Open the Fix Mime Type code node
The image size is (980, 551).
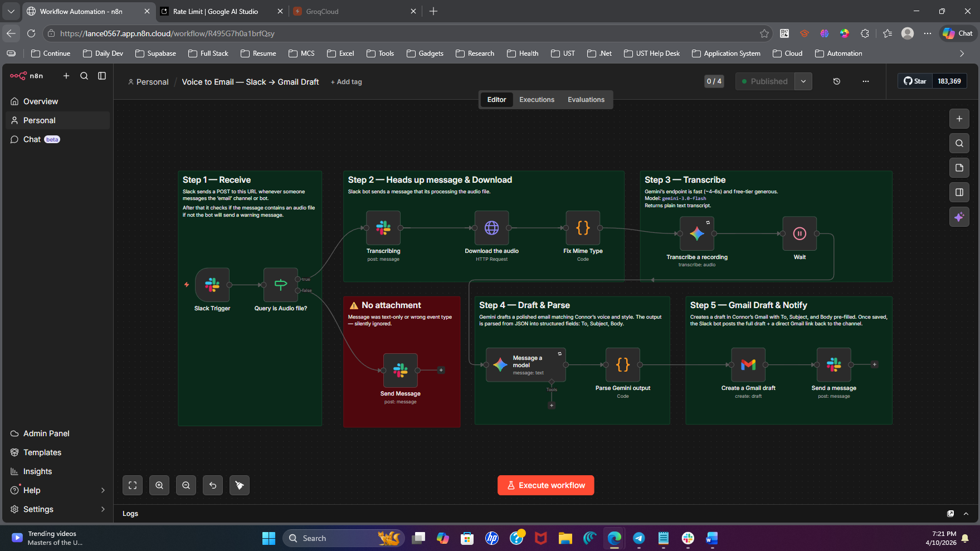point(583,228)
